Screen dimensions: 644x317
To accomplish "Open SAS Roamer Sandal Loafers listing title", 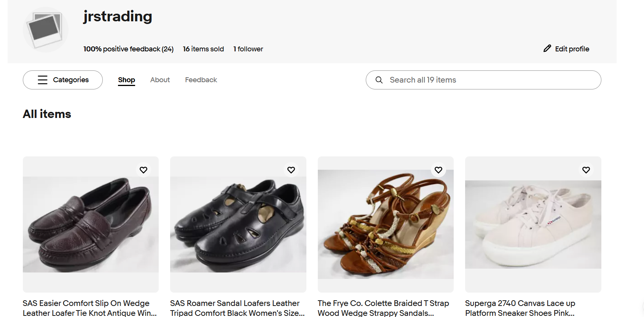I will 238,308.
